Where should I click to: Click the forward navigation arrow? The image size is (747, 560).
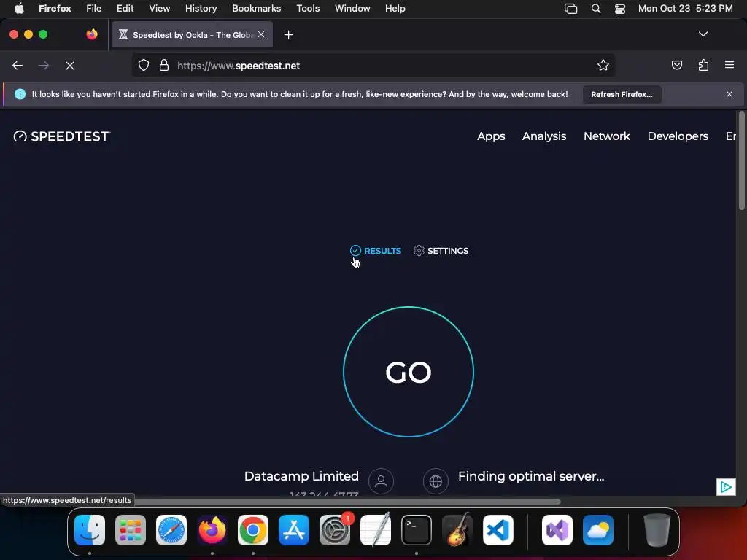point(44,66)
